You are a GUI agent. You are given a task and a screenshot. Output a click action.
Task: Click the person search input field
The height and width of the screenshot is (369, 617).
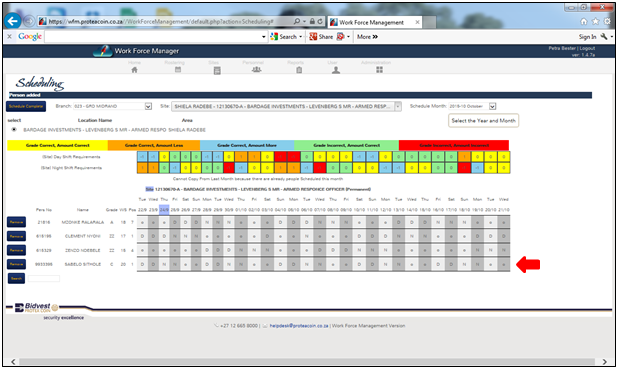click(x=44, y=279)
